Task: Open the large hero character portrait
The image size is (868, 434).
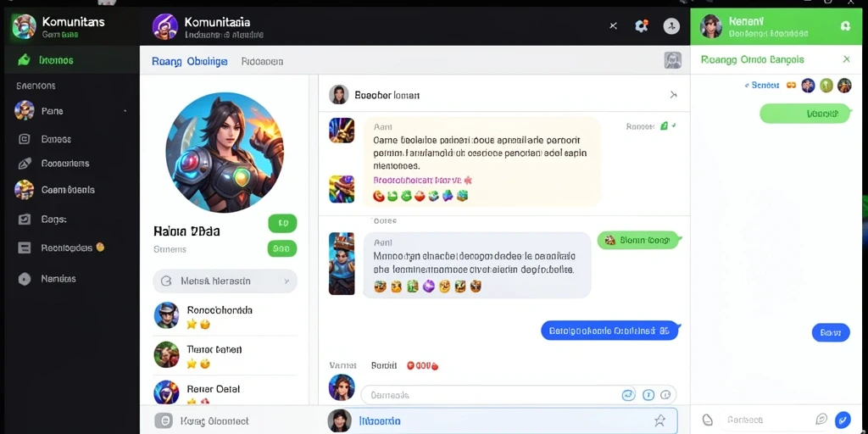Action: pos(225,153)
